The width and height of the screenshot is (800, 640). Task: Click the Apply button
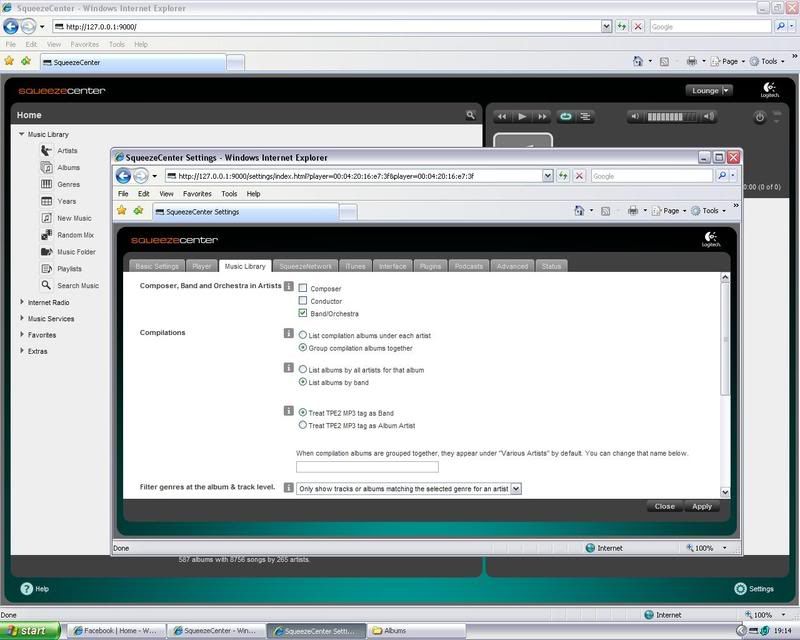[702, 507]
